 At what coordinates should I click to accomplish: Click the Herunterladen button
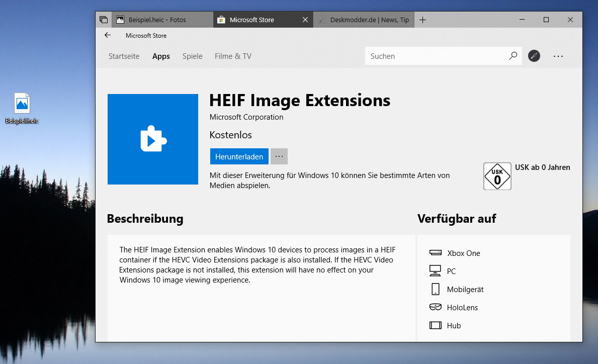239,156
